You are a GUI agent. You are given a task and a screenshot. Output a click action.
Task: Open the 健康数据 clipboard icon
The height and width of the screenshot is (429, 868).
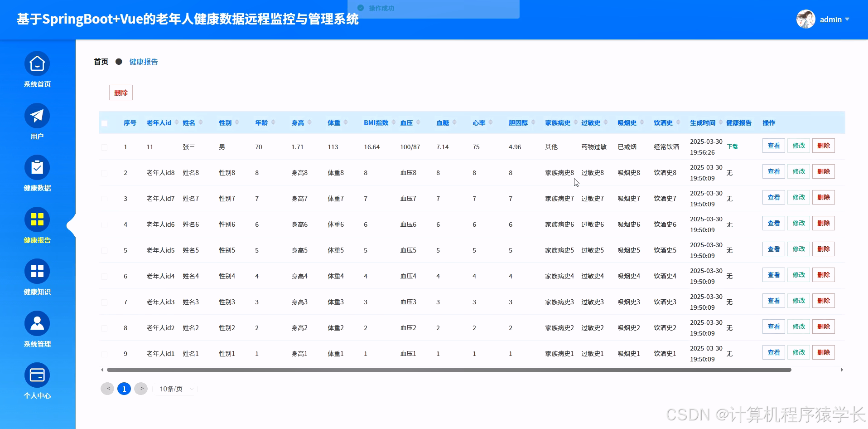pyautogui.click(x=37, y=168)
